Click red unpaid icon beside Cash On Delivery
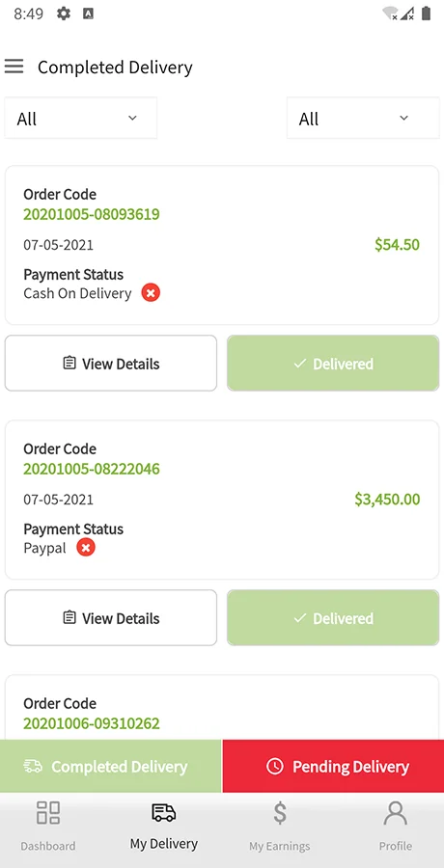 151,292
